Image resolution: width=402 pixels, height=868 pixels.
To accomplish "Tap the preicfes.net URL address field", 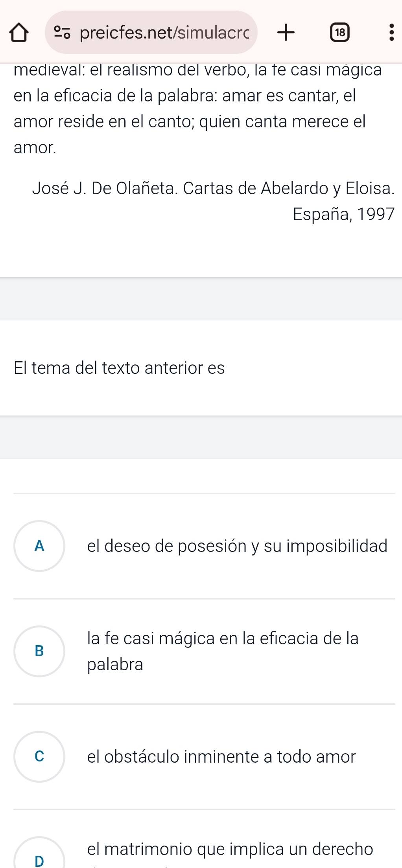I will click(x=164, y=33).
